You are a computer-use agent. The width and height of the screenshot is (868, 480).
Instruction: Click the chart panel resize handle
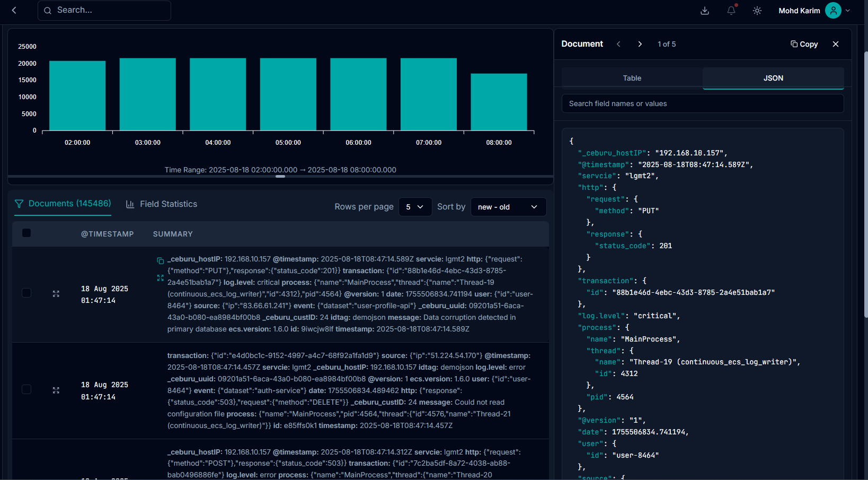pos(280,176)
